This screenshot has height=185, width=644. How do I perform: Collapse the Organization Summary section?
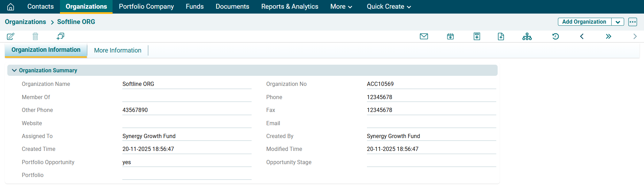point(14,70)
